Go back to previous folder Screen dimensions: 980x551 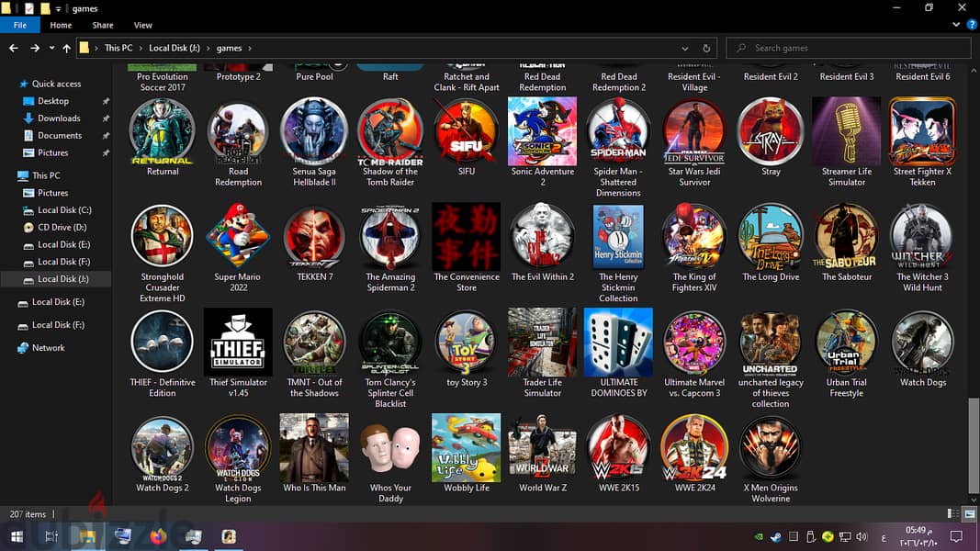coord(14,48)
